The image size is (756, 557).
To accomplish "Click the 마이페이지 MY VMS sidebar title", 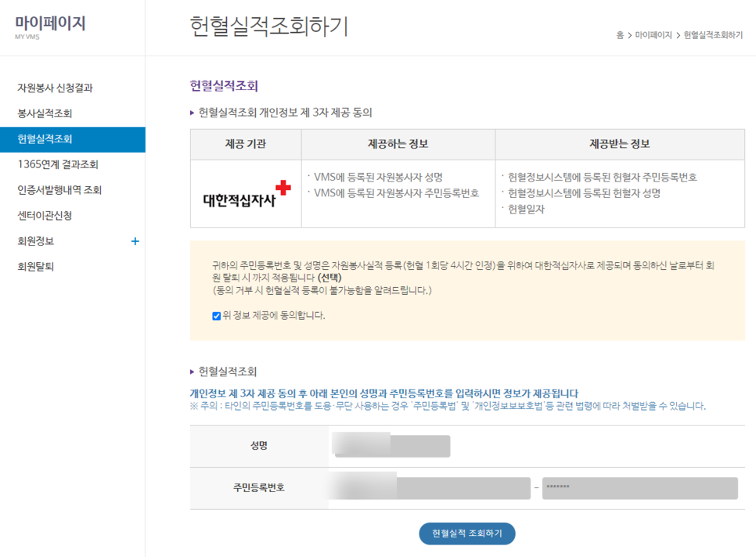I will 50,25.
